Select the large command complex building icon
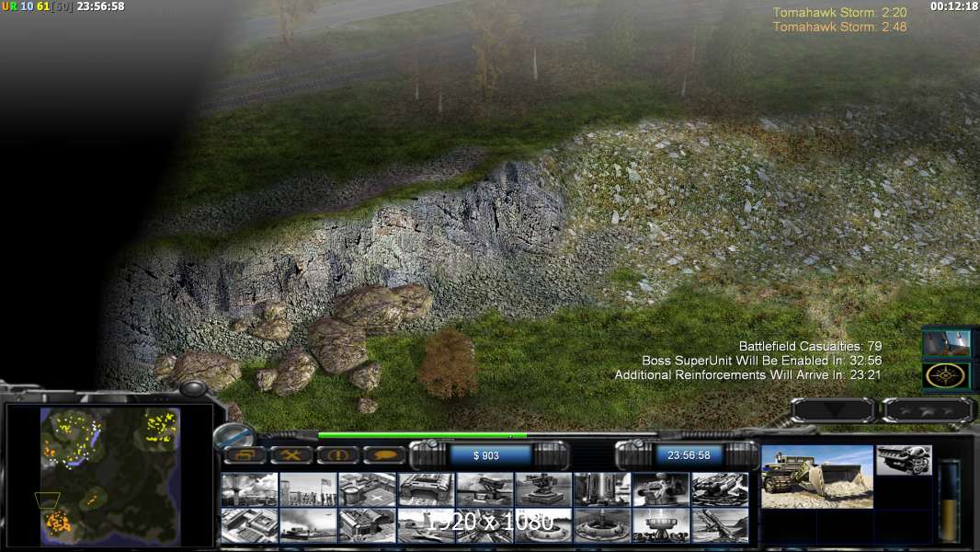The height and width of the screenshot is (552, 980). [x=249, y=524]
